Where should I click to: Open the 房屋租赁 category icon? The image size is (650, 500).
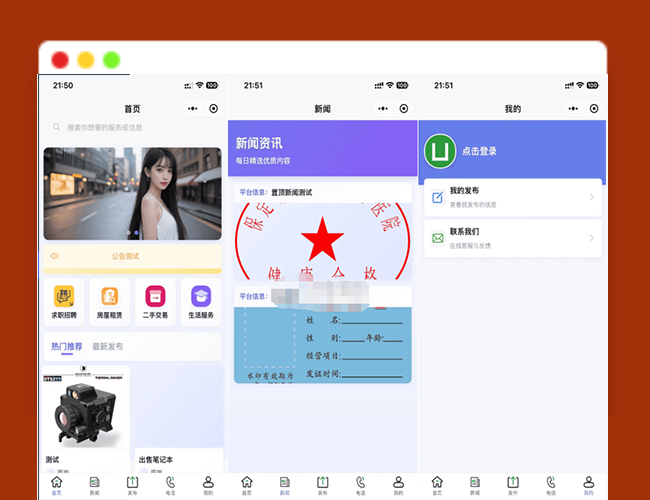109,296
